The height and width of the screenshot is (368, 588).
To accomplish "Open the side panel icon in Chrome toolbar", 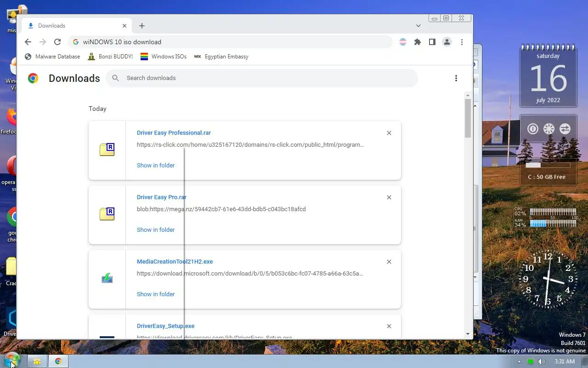I will click(x=432, y=42).
